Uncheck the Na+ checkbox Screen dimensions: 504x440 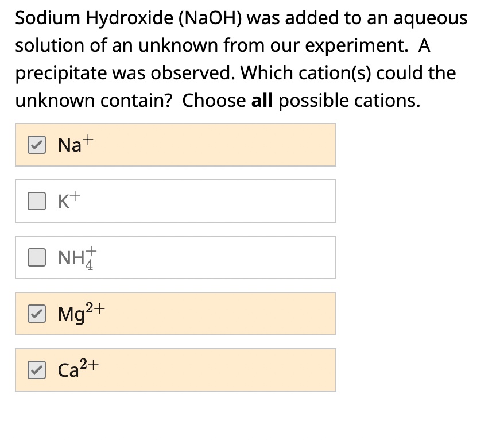[37, 145]
